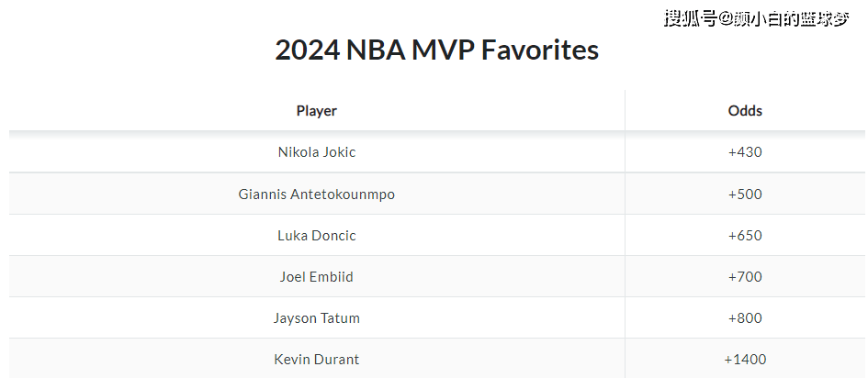Click the word "NBA" in the heading
868x378 pixels.
coord(375,50)
